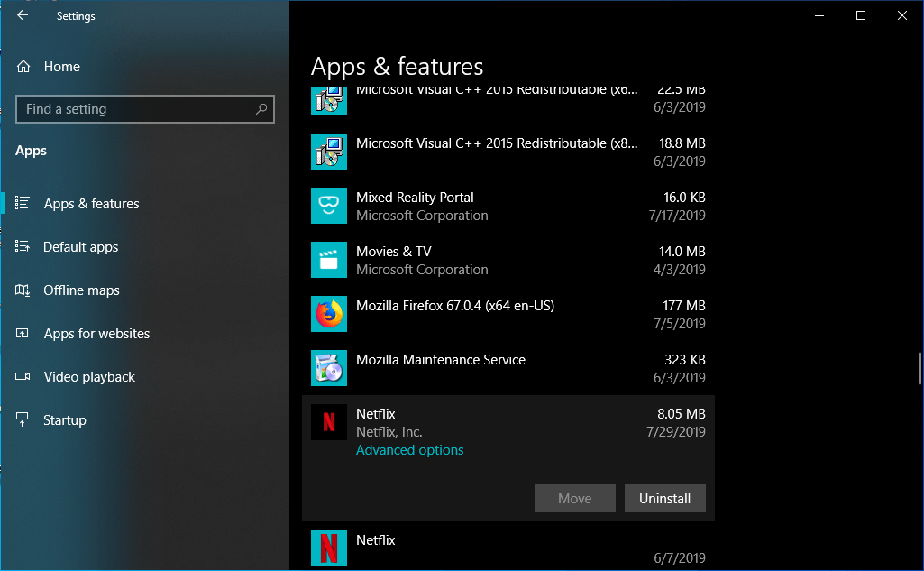Click the Offline maps sidebar icon
The width and height of the screenshot is (924, 571).
(22, 290)
